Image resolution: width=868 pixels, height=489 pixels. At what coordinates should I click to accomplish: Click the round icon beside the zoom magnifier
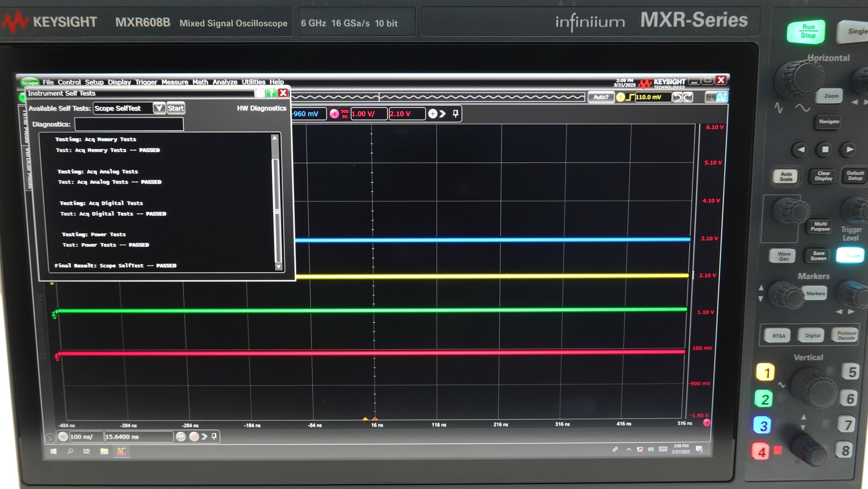point(194,436)
